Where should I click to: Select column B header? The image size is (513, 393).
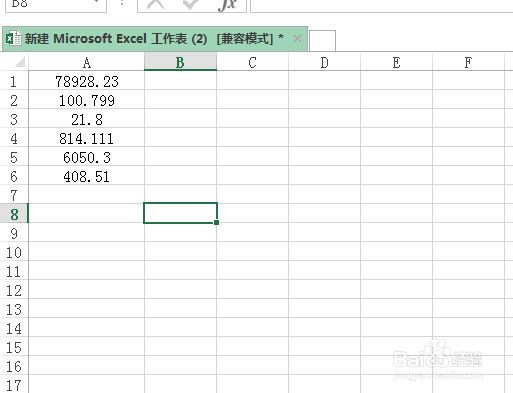180,62
